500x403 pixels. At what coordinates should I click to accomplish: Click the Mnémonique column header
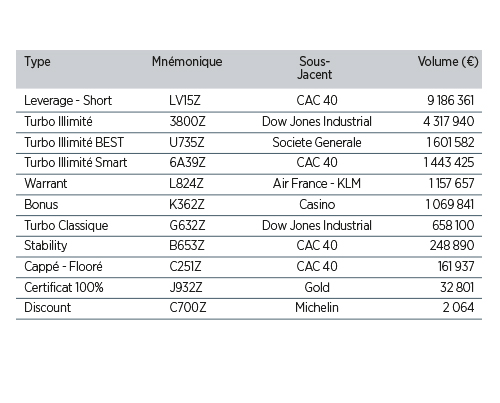(187, 62)
